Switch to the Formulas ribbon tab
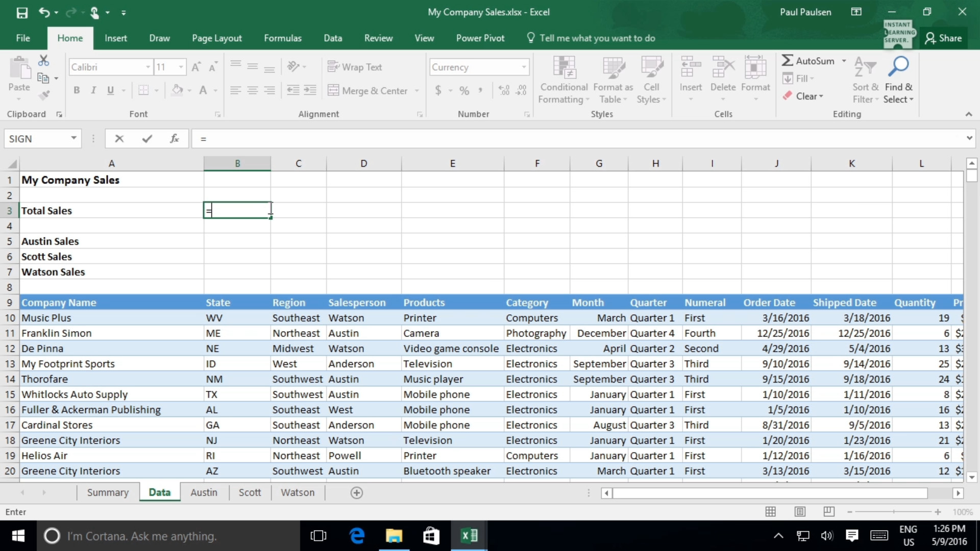This screenshot has height=551, width=980. pyautogui.click(x=283, y=38)
